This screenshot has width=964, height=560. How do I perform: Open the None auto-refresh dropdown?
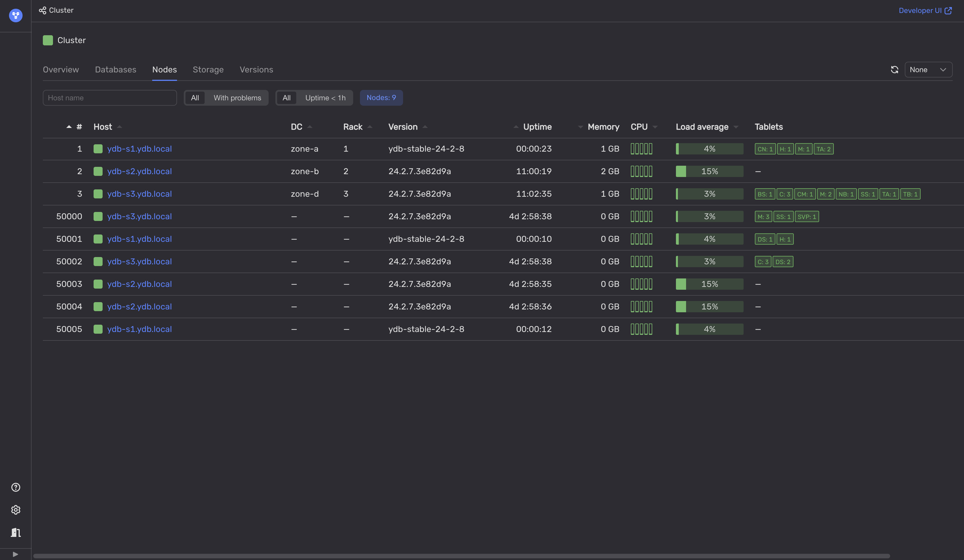click(x=928, y=70)
